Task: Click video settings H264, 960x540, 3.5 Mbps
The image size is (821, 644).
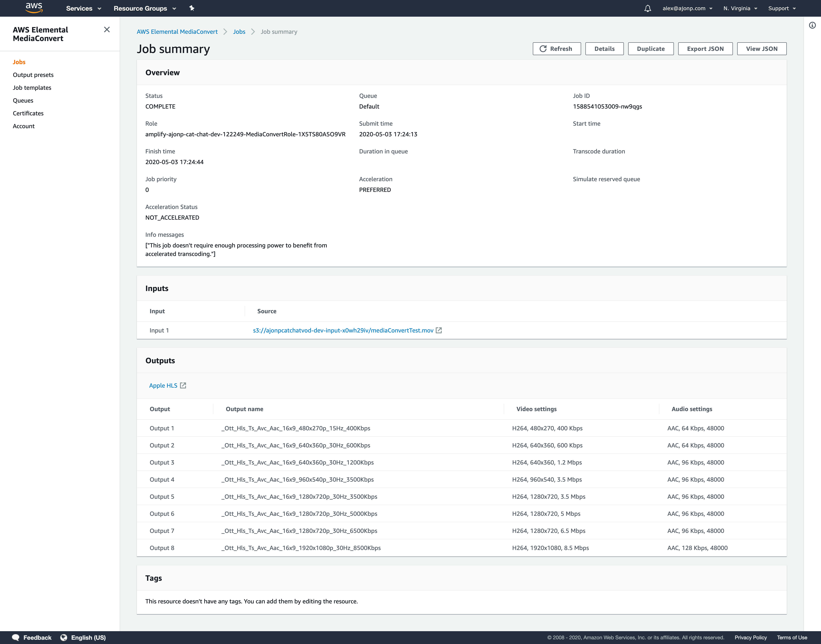Action: pyautogui.click(x=547, y=479)
